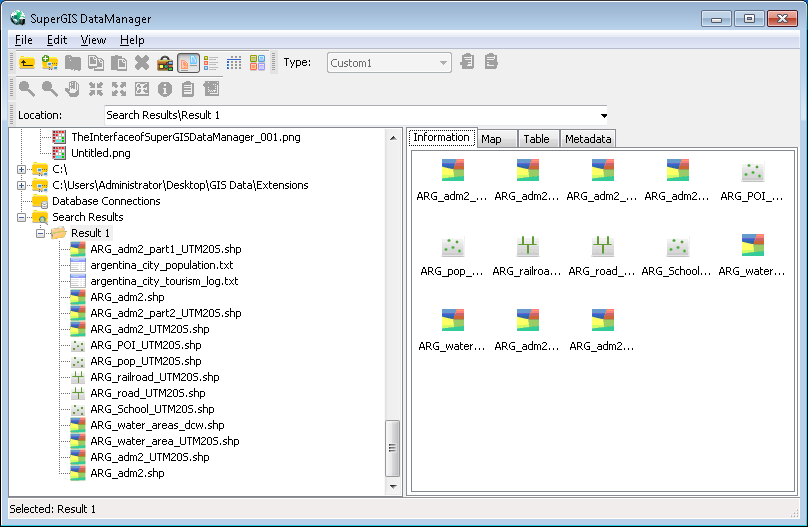
Task: Switch to the Metadata tab
Action: pyautogui.click(x=588, y=139)
